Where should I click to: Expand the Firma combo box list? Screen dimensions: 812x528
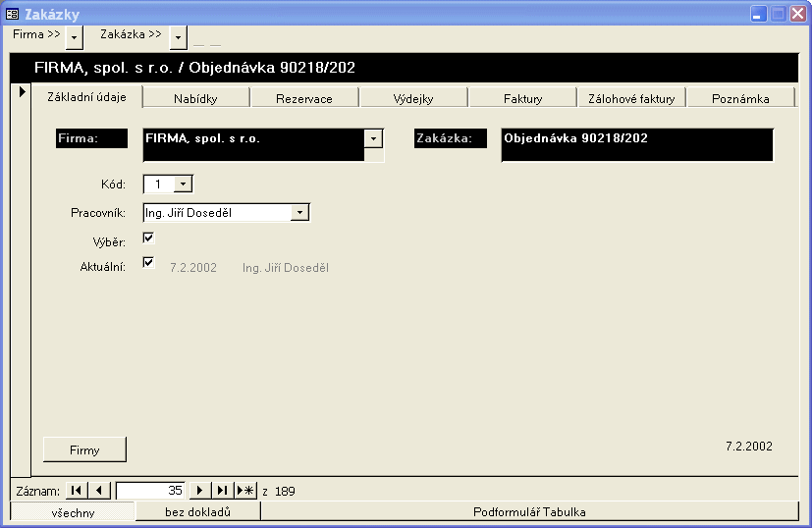[x=373, y=138]
